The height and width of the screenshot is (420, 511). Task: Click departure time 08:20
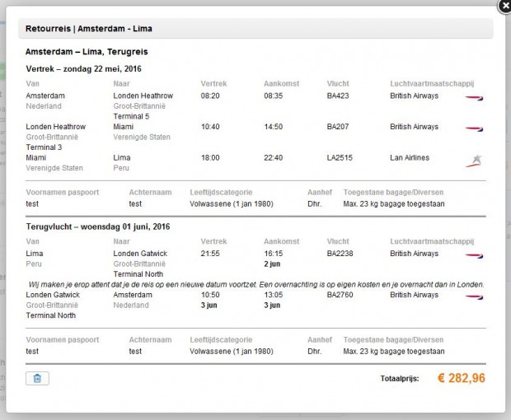210,96
